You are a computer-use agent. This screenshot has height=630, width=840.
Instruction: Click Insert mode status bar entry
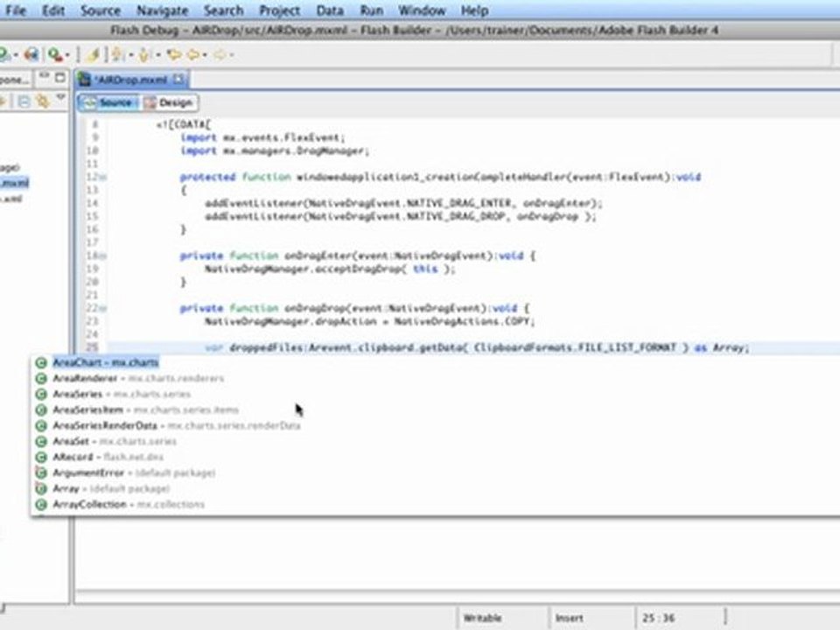(x=569, y=619)
